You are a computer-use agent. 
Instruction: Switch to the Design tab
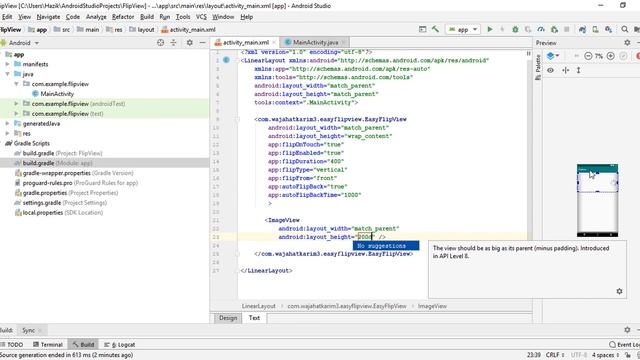(x=228, y=318)
